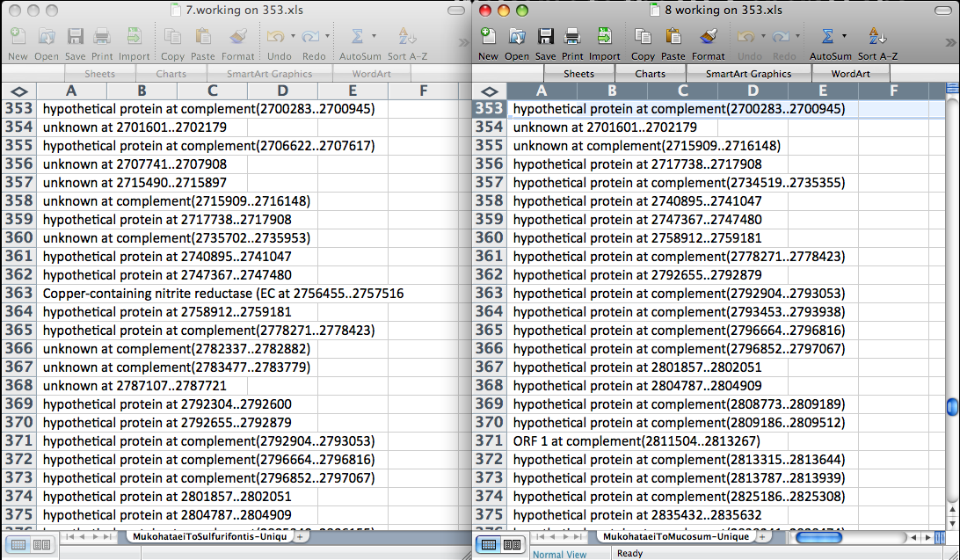
Task: Create a new workbook with the New icon
Action: pyautogui.click(x=488, y=41)
